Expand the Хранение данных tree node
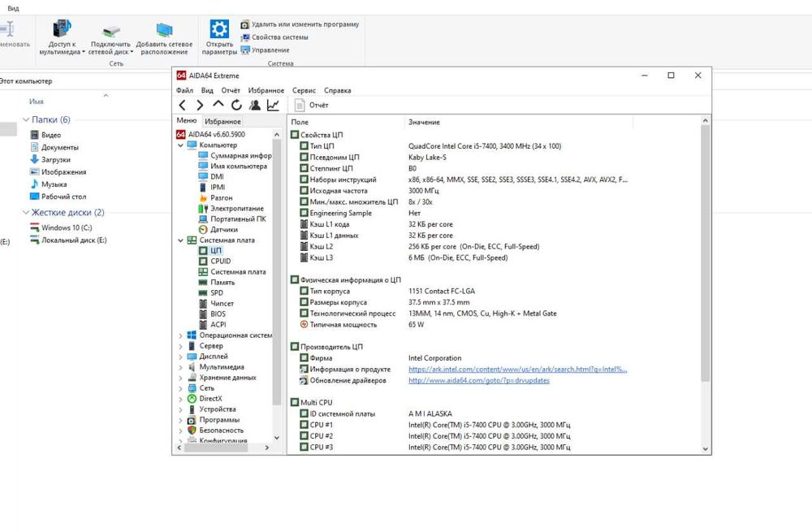 [180, 378]
